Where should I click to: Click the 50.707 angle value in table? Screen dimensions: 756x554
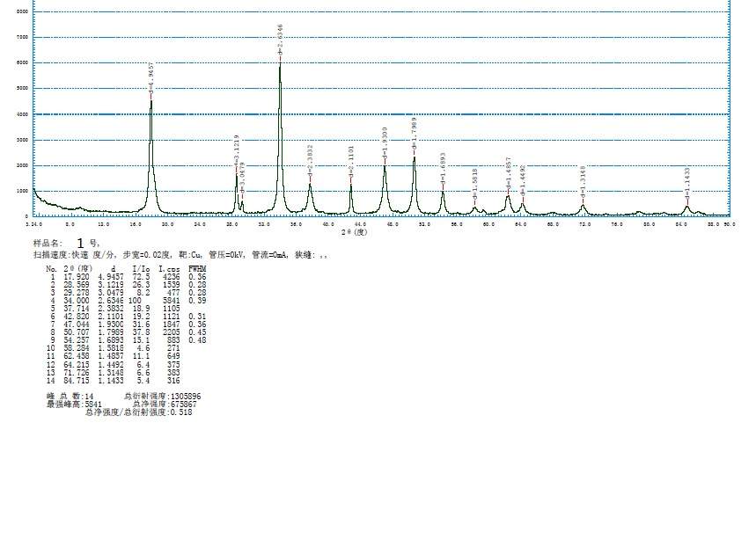click(77, 332)
